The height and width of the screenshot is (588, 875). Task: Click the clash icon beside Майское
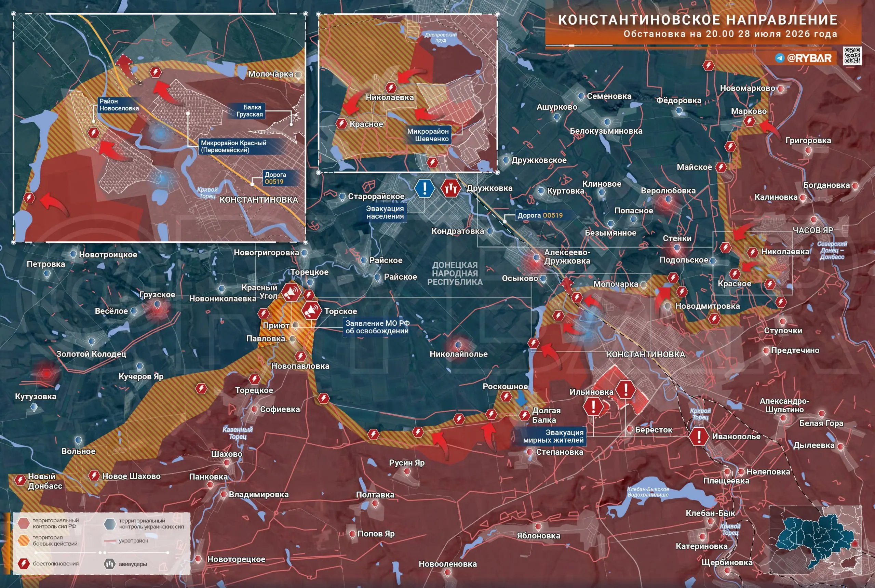(x=721, y=167)
